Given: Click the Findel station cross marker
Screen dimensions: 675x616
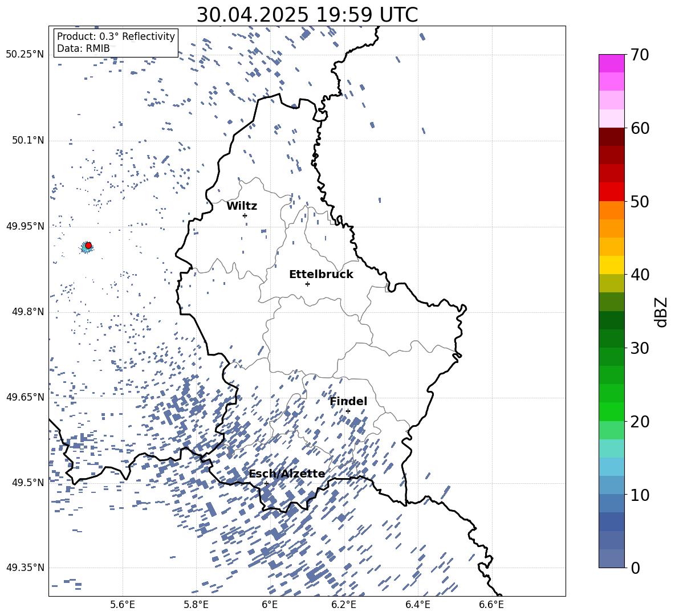Looking at the screenshot, I should point(348,411).
